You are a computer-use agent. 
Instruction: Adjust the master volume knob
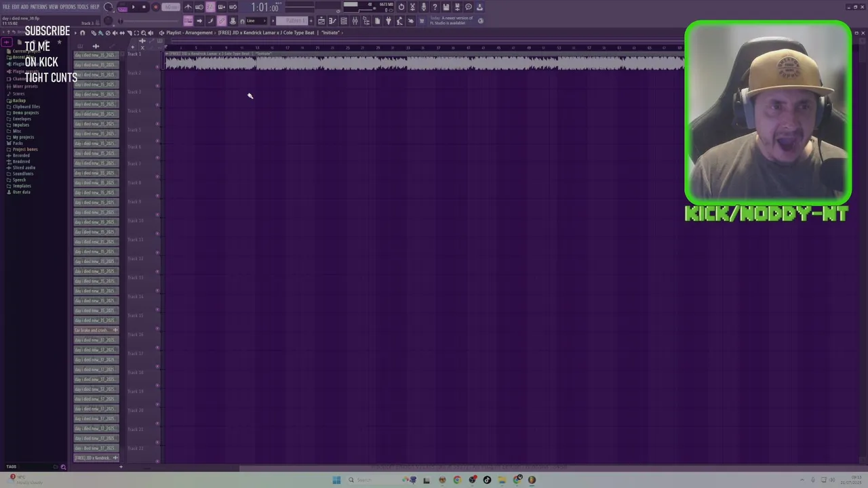108,7
